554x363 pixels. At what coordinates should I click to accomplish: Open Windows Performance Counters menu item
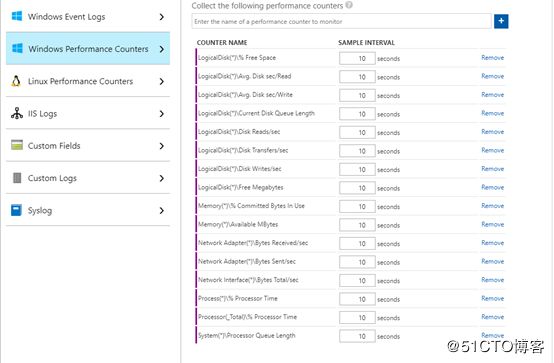tap(88, 48)
